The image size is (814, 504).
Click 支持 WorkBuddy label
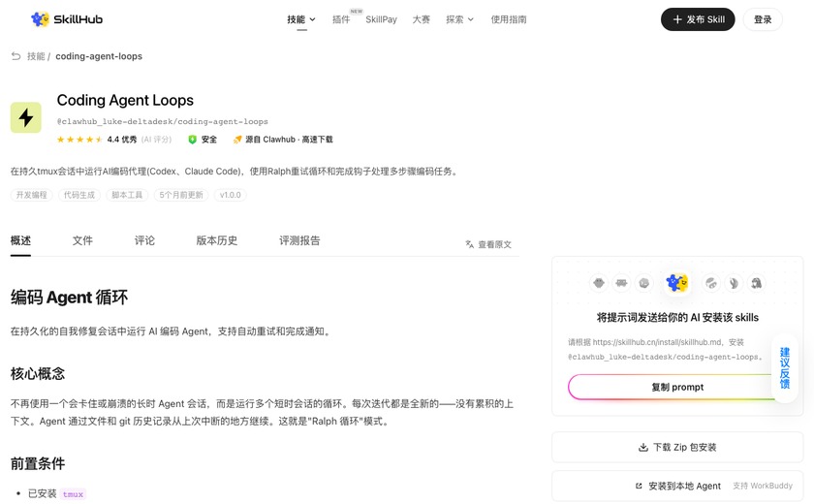[763, 486]
